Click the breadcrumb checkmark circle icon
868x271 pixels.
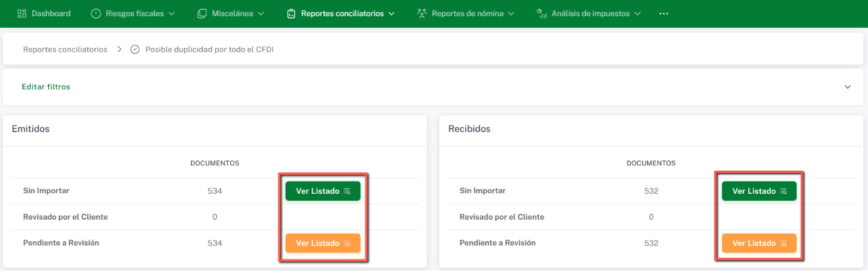[135, 50]
